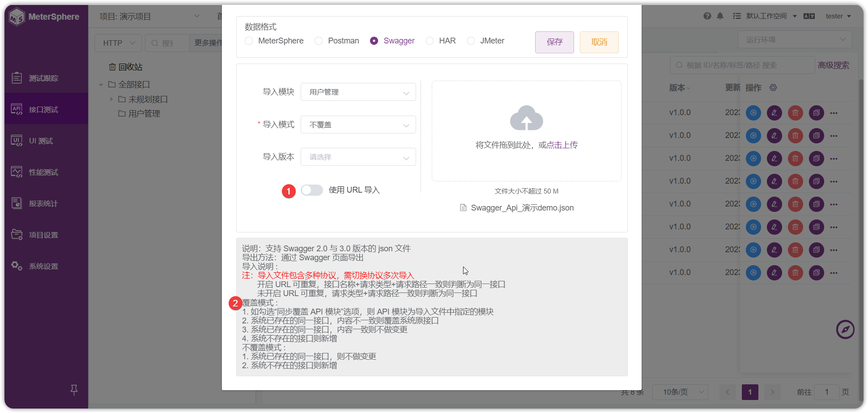Collapse the 全部接口 tree node
This screenshot has height=413, width=868.
click(101, 84)
